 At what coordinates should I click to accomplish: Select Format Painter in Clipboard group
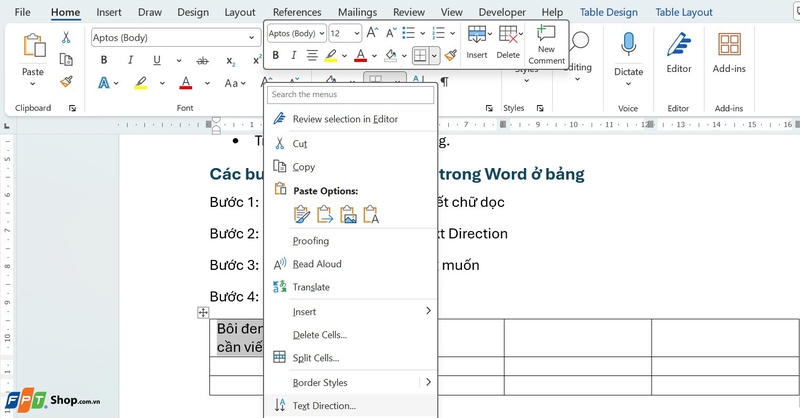point(66,82)
